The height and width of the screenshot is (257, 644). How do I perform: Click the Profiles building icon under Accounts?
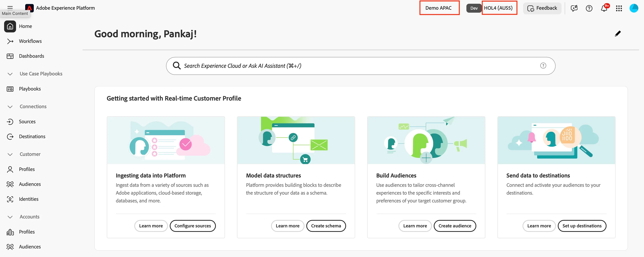[x=10, y=232]
